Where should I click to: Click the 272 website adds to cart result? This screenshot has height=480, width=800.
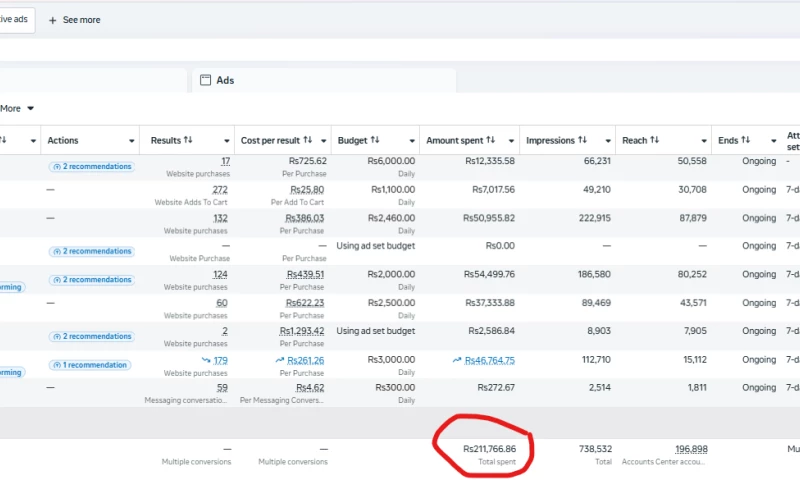[220, 190]
